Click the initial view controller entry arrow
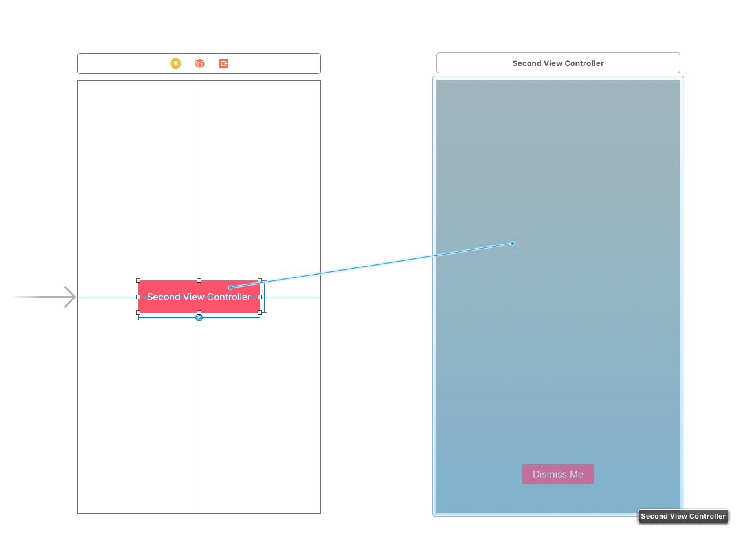Viewport: 756px width, 555px height. (x=45, y=297)
